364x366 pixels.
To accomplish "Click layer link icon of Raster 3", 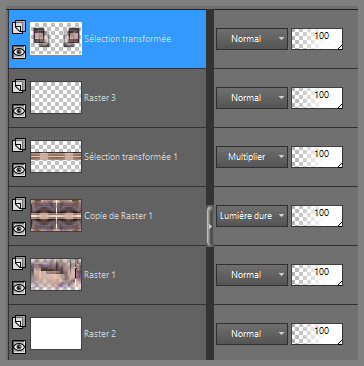I will 19,86.
